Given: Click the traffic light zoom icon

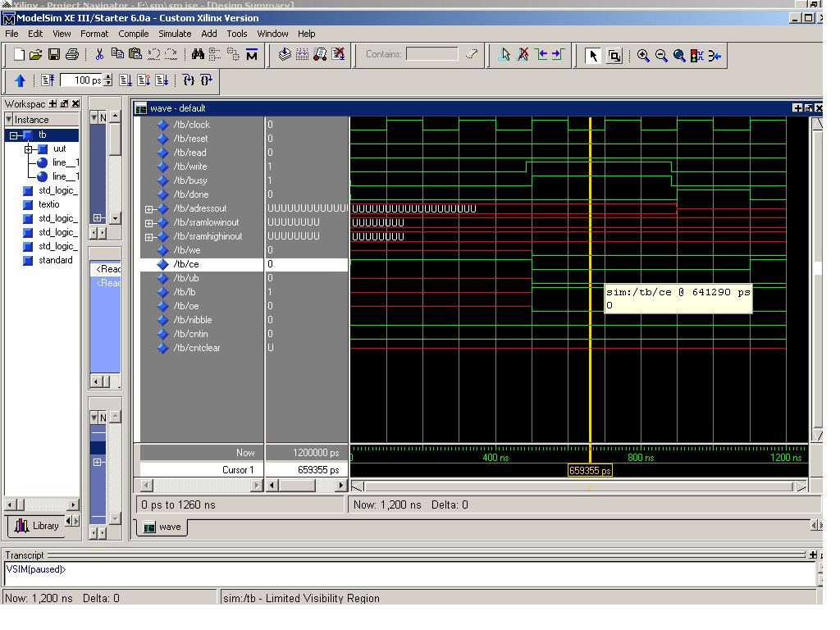Looking at the screenshot, I should coord(697,56).
